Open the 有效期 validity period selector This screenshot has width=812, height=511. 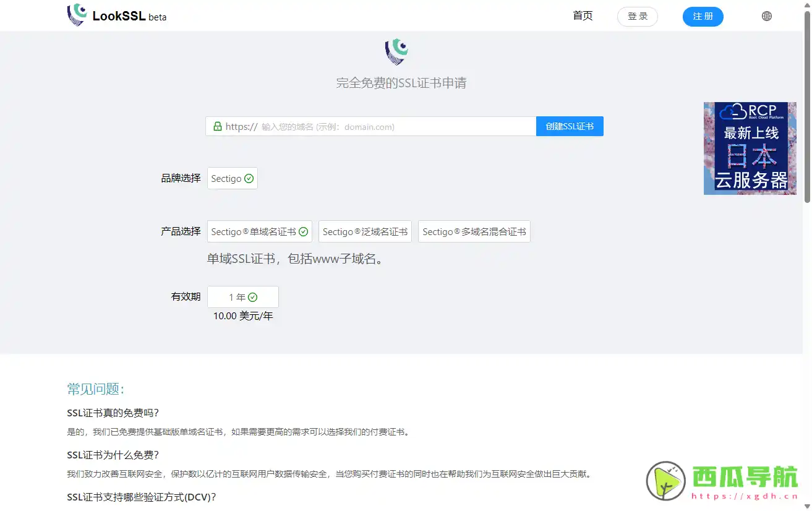(242, 296)
